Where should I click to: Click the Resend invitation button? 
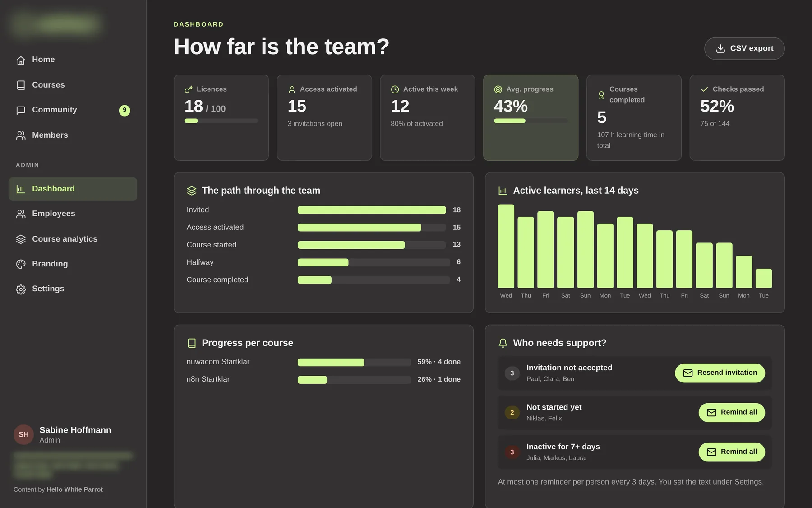tap(720, 373)
